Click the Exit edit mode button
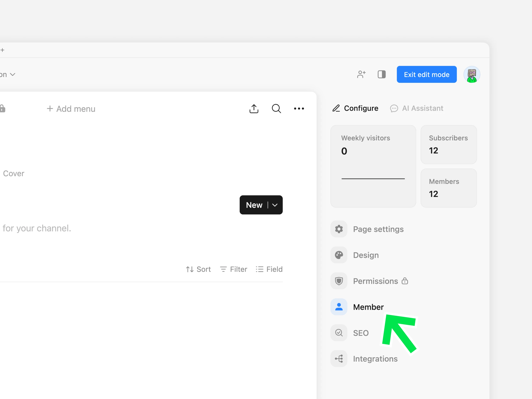Screen dimensions: 532x399 [426, 74]
